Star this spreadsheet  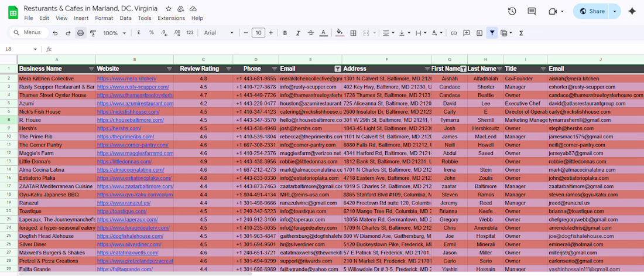pyautogui.click(x=169, y=9)
